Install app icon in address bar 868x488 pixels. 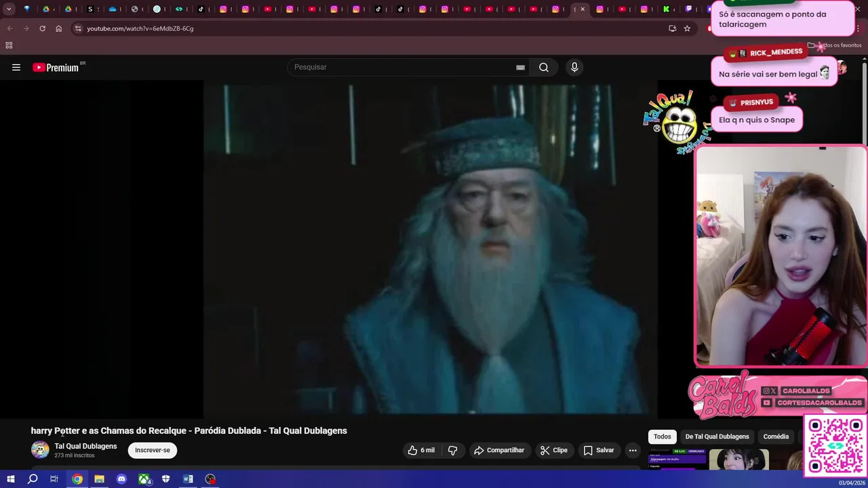(x=672, y=28)
